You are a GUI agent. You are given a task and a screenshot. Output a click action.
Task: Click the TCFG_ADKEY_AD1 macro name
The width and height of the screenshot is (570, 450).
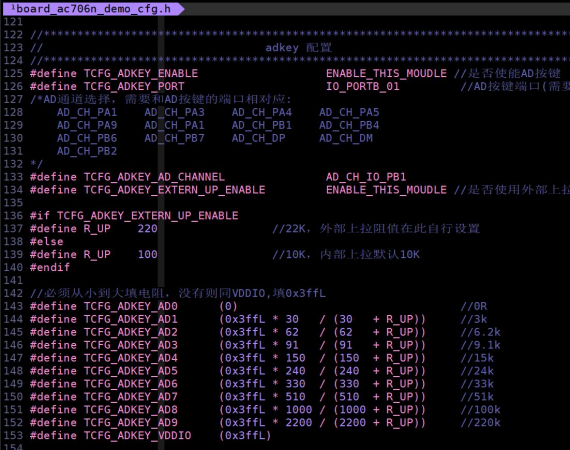131,319
